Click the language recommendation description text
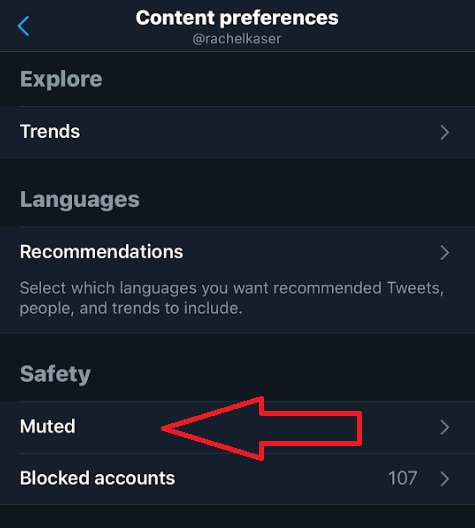This screenshot has height=528, width=475. [x=232, y=298]
